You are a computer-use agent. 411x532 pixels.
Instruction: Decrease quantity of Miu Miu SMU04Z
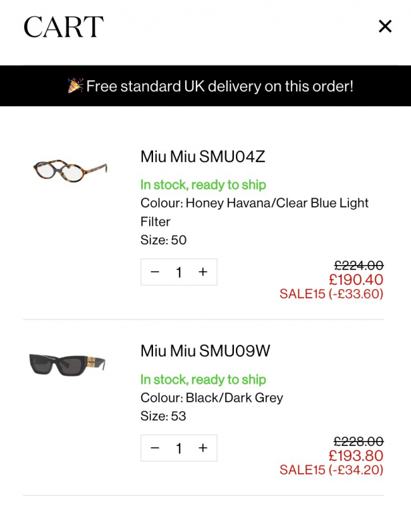pos(155,272)
